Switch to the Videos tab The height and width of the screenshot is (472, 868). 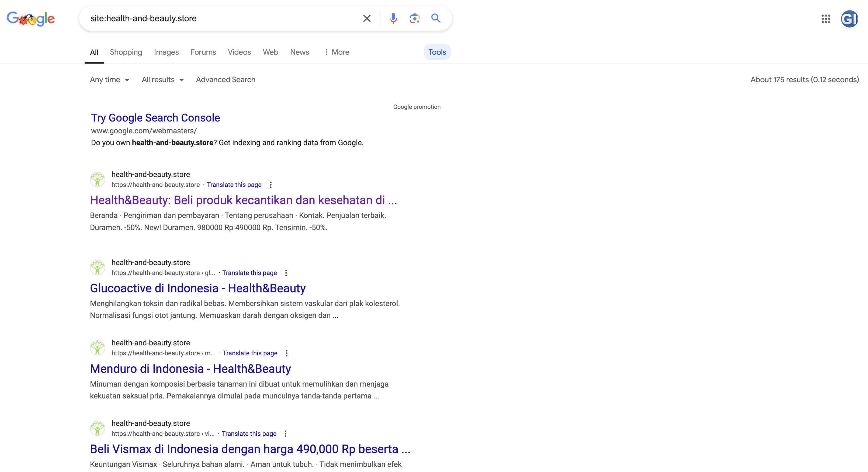(x=239, y=52)
